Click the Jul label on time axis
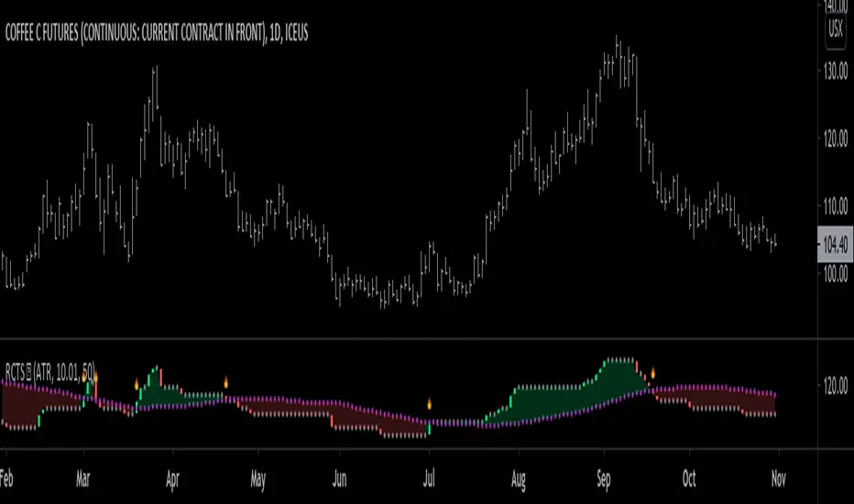Screen dimensions: 854x504 [x=428, y=479]
